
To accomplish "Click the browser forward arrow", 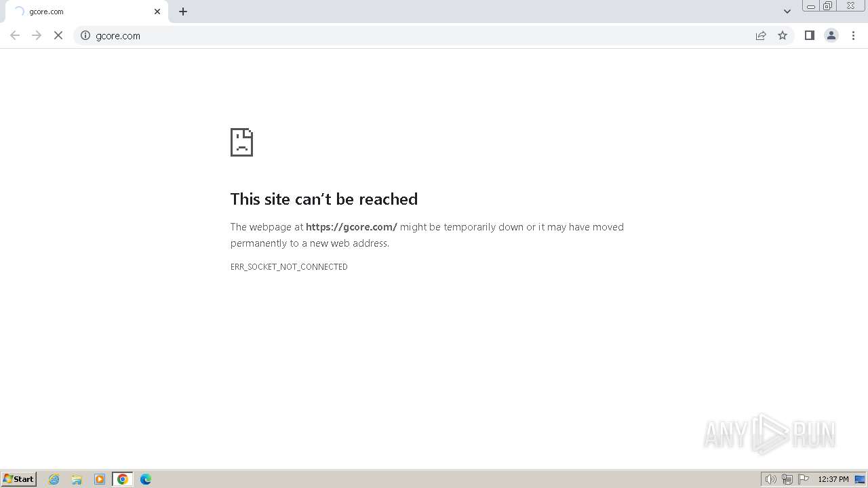I will click(x=37, y=35).
